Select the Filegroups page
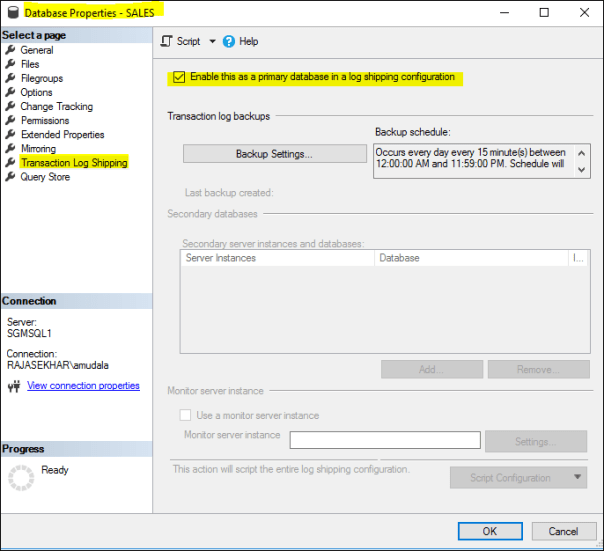This screenshot has height=551, width=604. [42, 78]
